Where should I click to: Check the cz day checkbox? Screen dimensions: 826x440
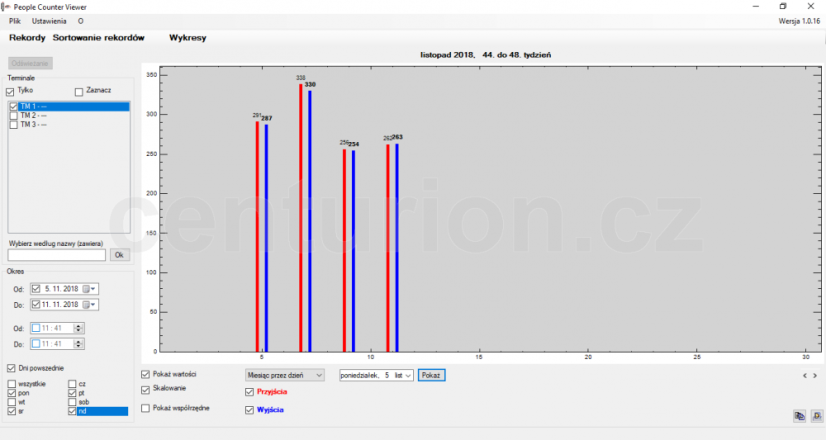point(72,384)
